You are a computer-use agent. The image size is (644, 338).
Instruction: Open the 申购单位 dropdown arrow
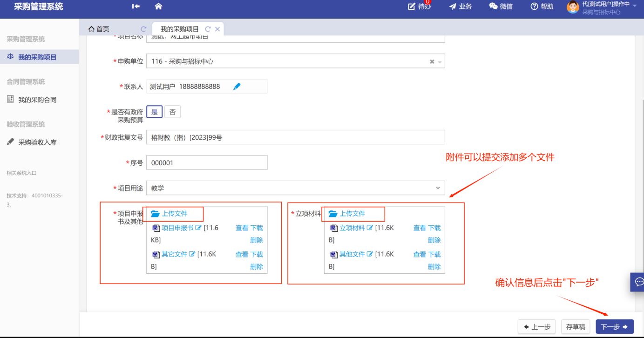440,61
